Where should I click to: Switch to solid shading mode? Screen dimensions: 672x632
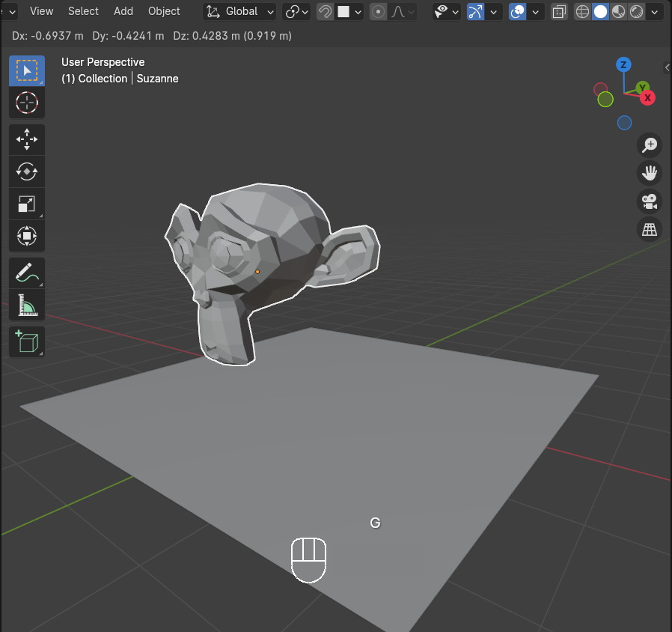pyautogui.click(x=600, y=11)
